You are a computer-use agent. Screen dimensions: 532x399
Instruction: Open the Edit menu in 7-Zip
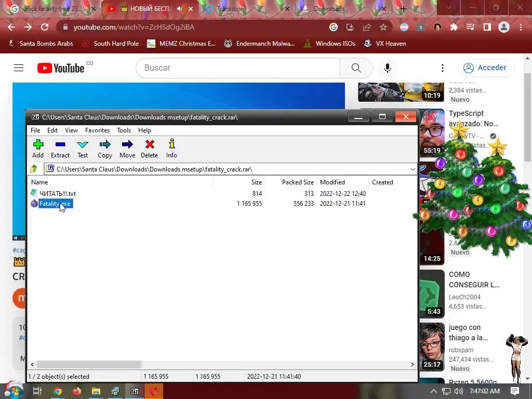coord(52,130)
